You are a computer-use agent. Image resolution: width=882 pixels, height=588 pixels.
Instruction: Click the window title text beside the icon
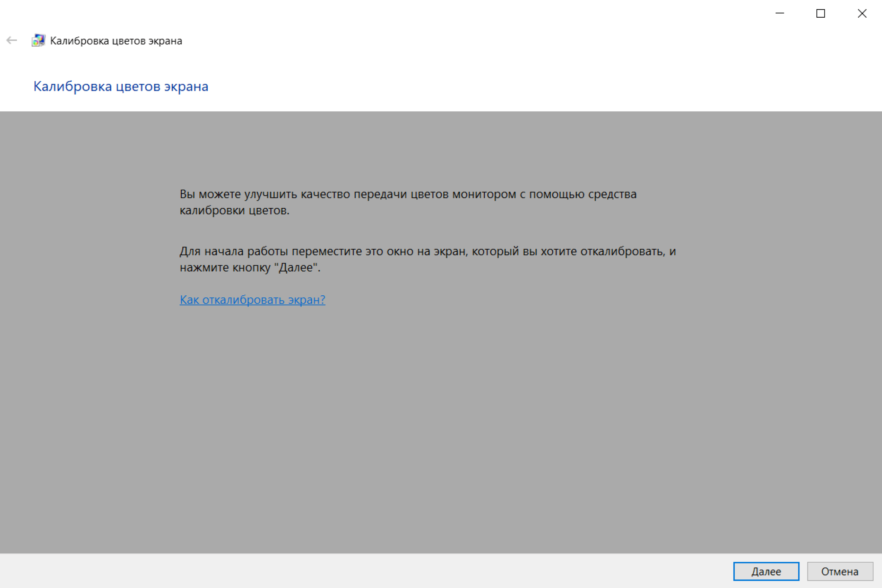click(116, 41)
